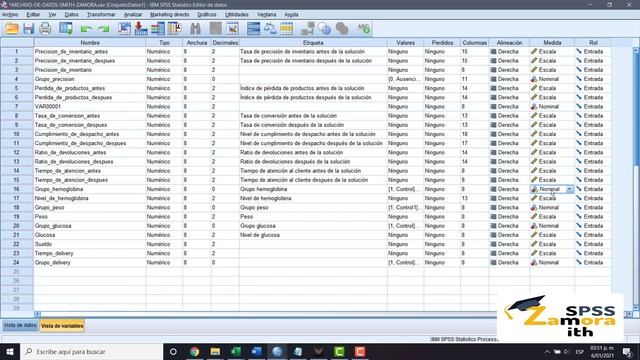Open the Utilidades menu
The height and width of the screenshot is (360, 640).
coord(237,15)
